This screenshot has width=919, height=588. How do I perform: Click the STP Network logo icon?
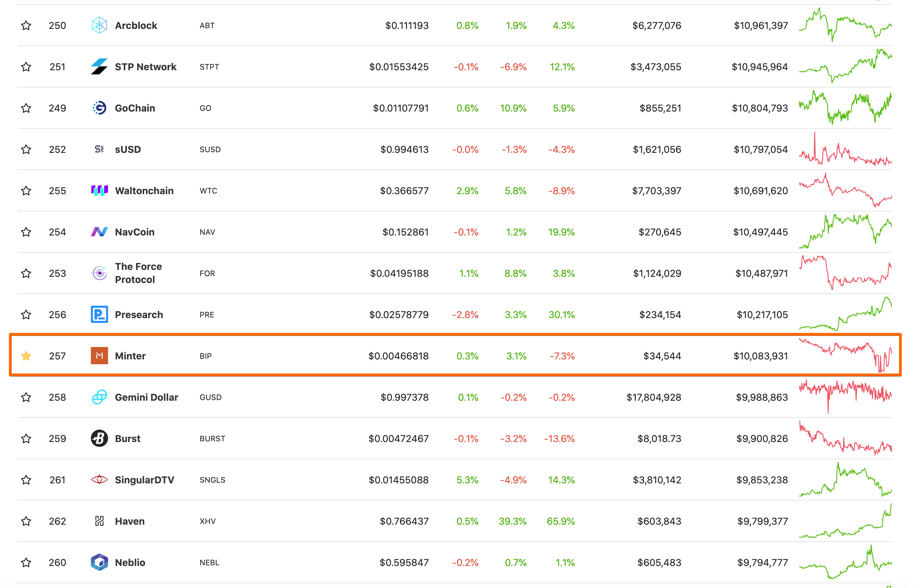[99, 66]
